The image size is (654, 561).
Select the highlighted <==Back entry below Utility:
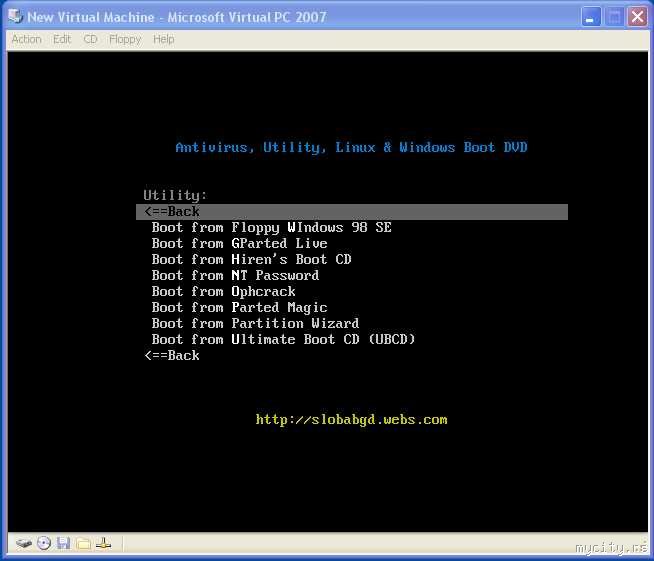[352, 212]
